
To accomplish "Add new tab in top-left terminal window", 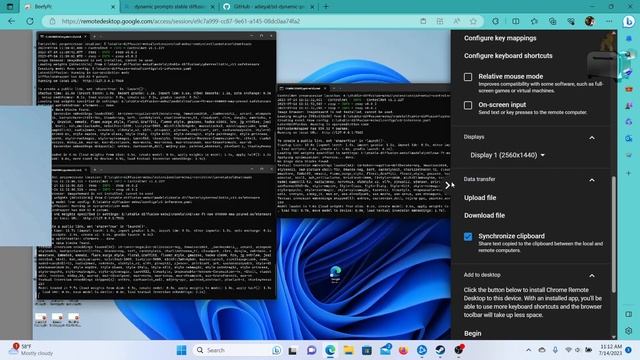I will [x=94, y=36].
